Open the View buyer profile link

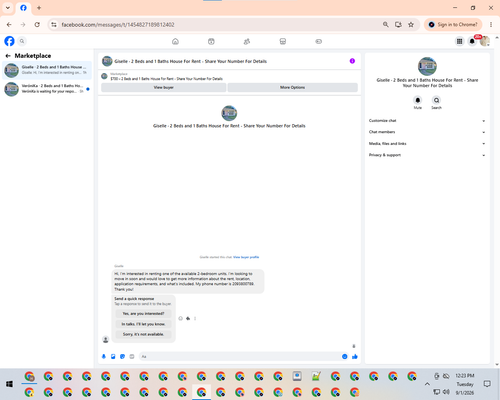pos(246,257)
